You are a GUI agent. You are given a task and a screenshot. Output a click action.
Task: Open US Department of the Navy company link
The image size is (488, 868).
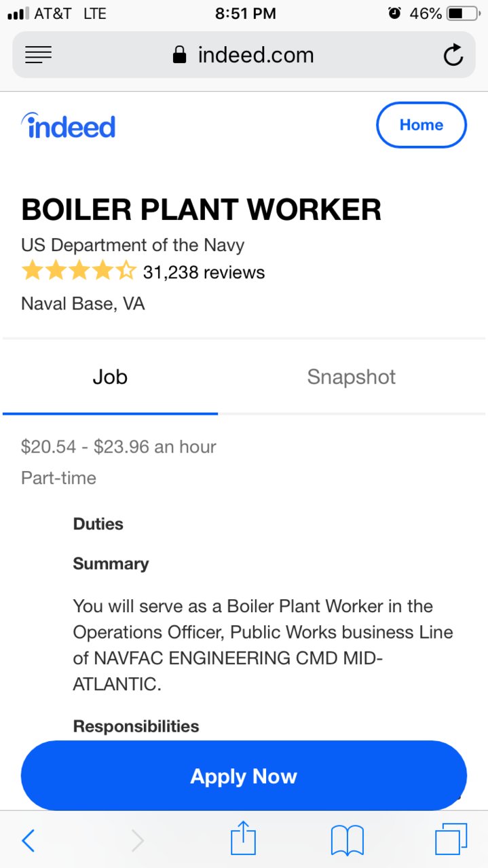[132, 244]
